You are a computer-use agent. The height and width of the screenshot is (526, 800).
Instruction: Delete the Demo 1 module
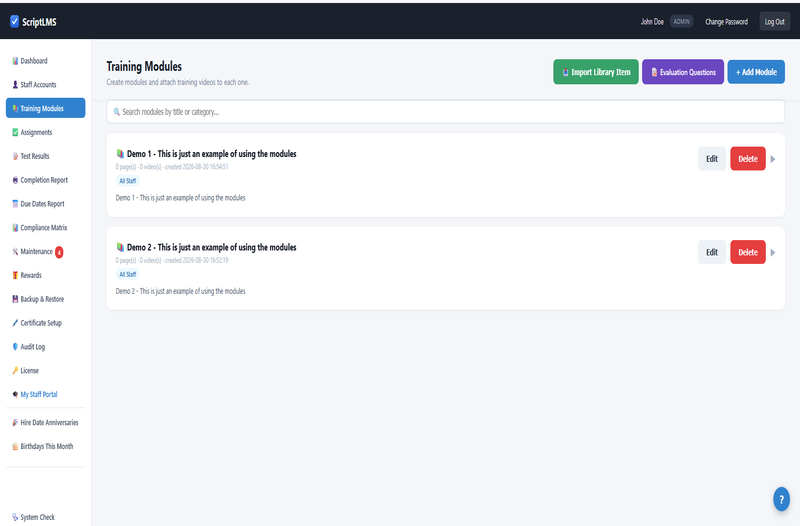[x=748, y=159]
